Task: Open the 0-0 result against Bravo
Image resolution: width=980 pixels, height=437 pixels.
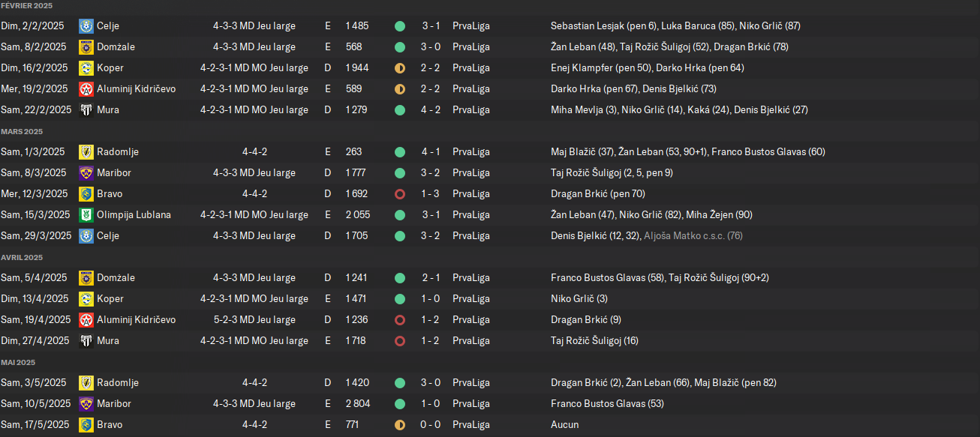Action: (431, 424)
